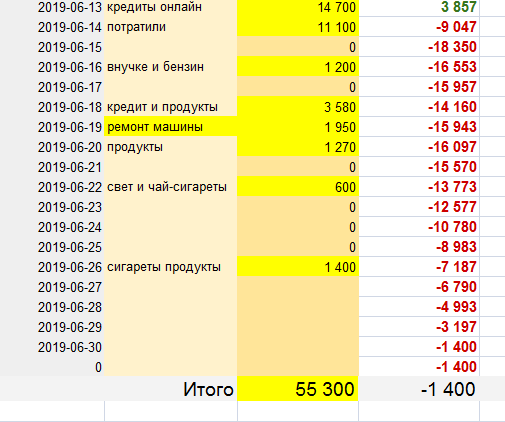Select the -1 400 balance cell for 2019-06-30
This screenshot has height=422, width=505.
pos(419,347)
